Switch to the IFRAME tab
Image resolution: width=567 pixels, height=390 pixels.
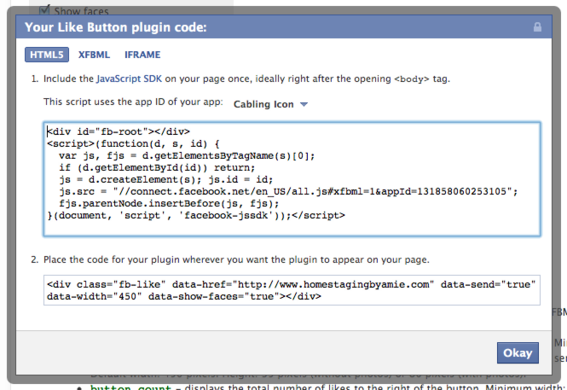[142, 55]
